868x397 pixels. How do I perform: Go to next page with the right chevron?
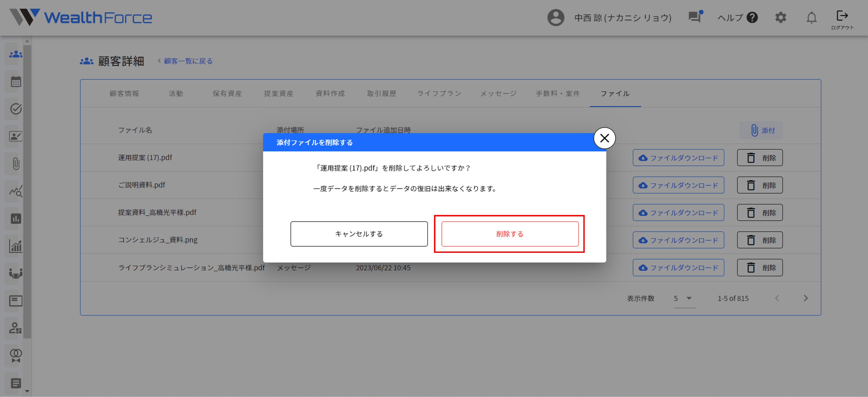coord(806,298)
